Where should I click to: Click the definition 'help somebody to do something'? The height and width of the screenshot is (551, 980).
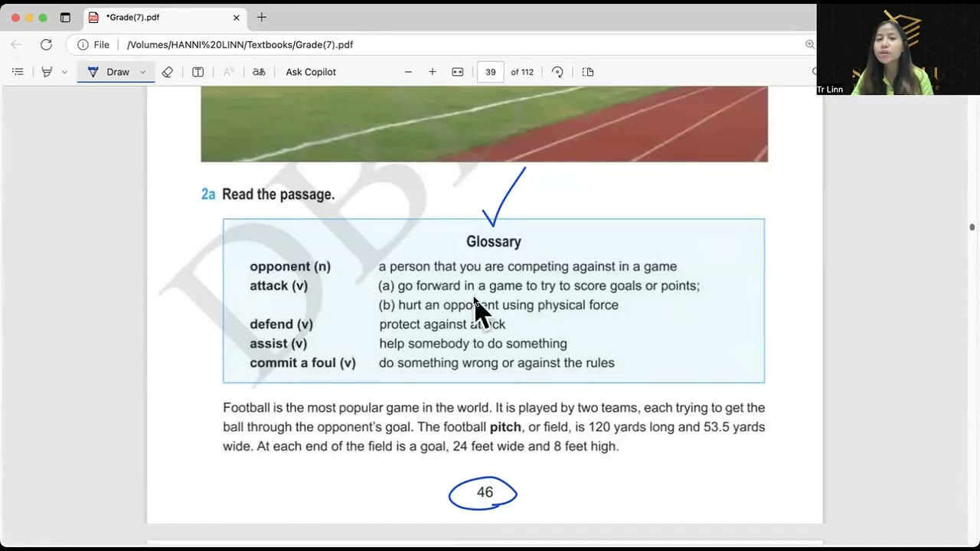click(x=473, y=344)
